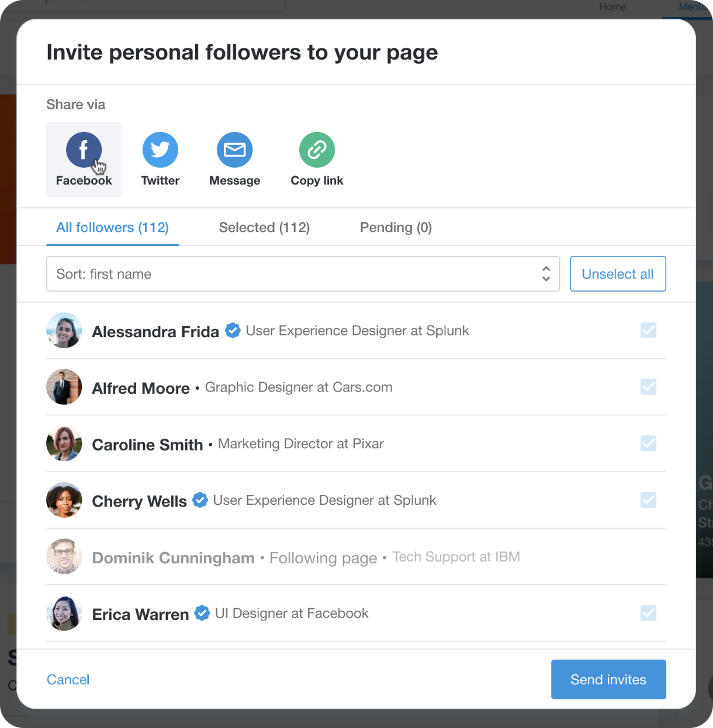
Task: Share via the Facebook icon
Action: [84, 150]
